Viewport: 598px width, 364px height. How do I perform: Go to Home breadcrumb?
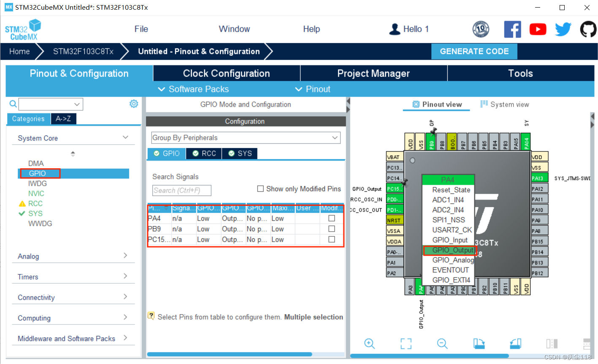[x=19, y=51]
